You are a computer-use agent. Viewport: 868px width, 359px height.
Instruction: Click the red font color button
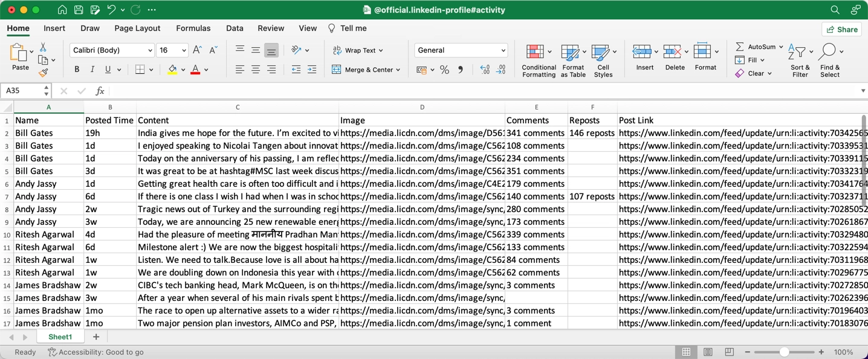pyautogui.click(x=195, y=70)
